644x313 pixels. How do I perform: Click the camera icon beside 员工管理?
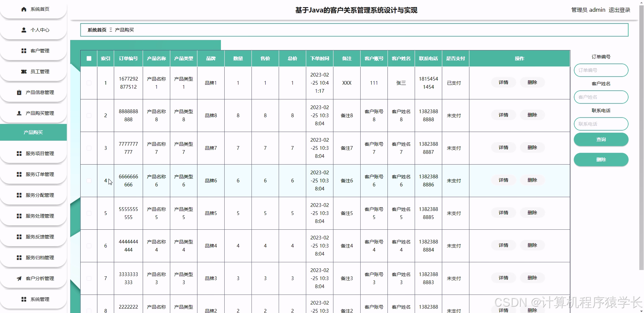point(24,72)
